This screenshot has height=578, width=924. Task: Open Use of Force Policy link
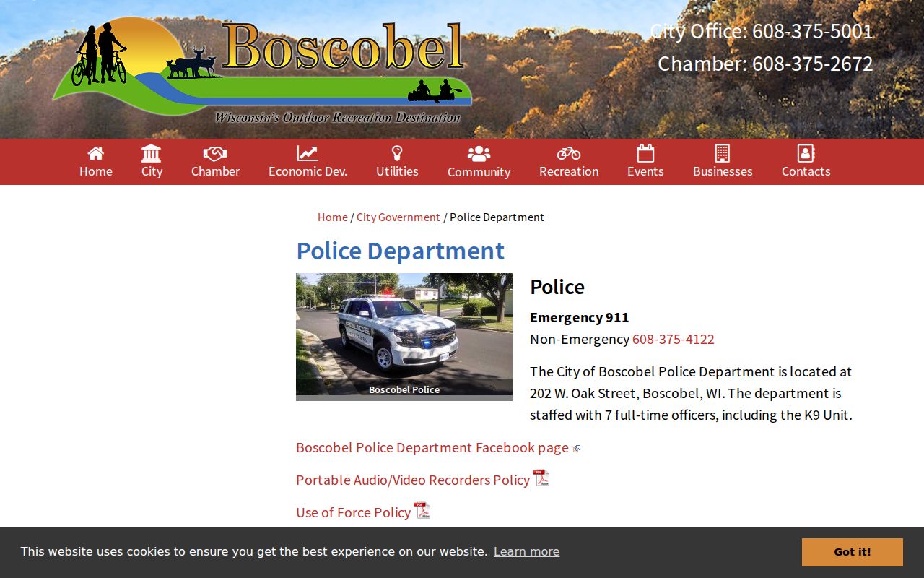[x=354, y=512]
